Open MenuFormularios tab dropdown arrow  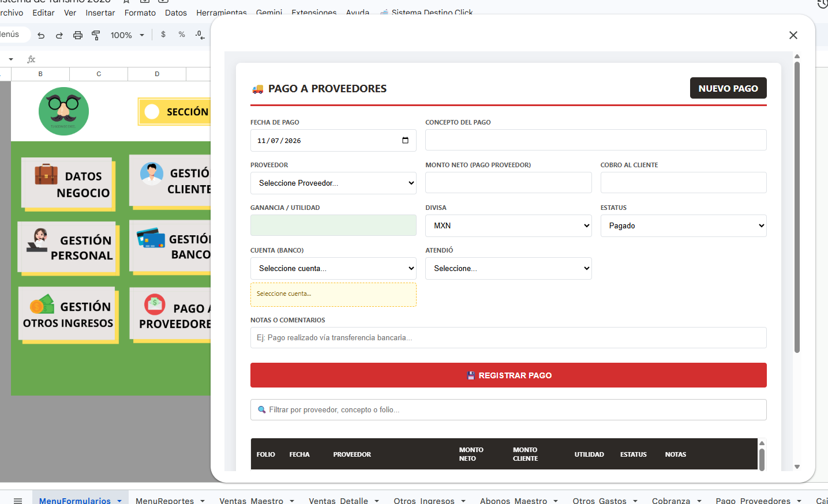point(119,501)
